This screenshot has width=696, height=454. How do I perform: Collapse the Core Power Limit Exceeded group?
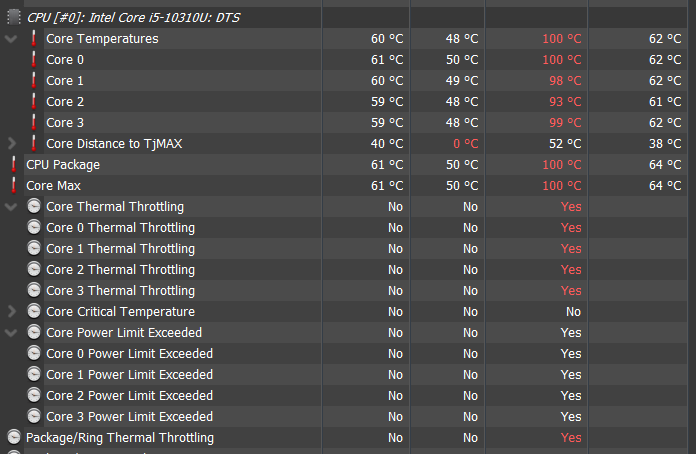[11, 333]
